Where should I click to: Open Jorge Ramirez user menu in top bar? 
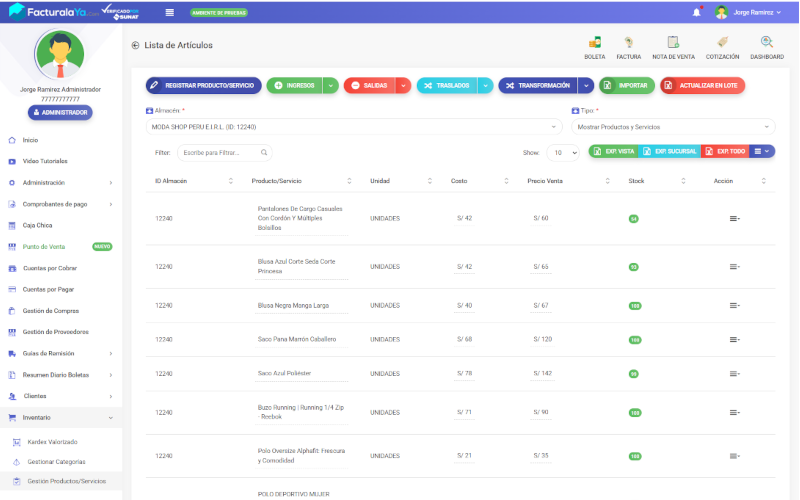click(x=748, y=12)
